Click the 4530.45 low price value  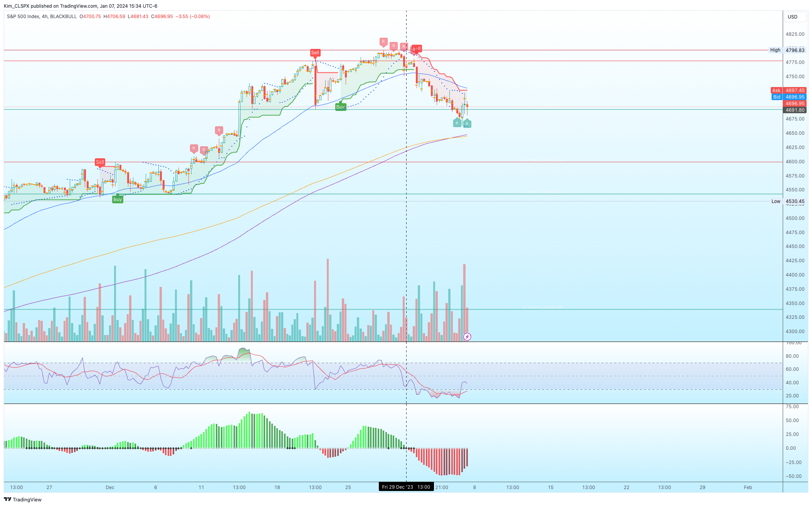tap(795, 201)
